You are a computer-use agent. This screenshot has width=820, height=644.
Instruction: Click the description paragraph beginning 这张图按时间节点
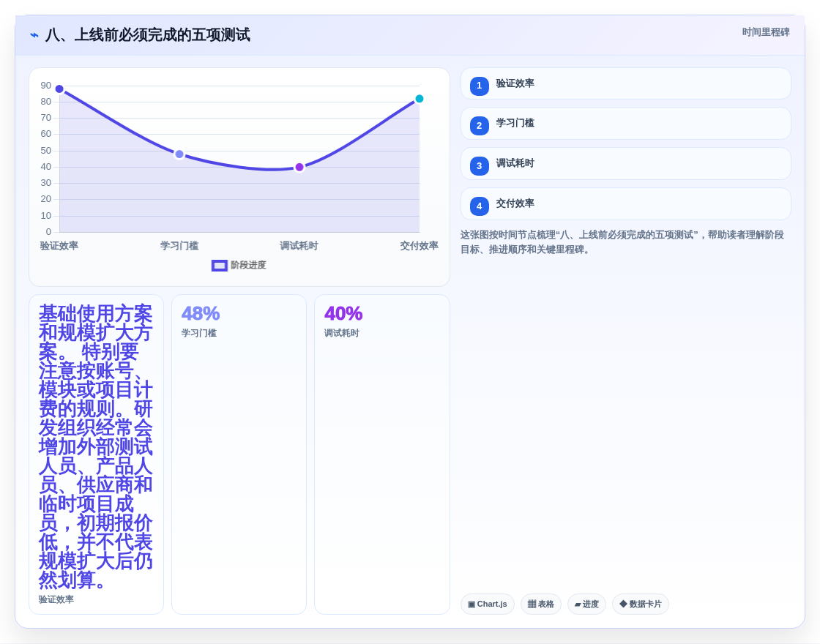[622, 242]
